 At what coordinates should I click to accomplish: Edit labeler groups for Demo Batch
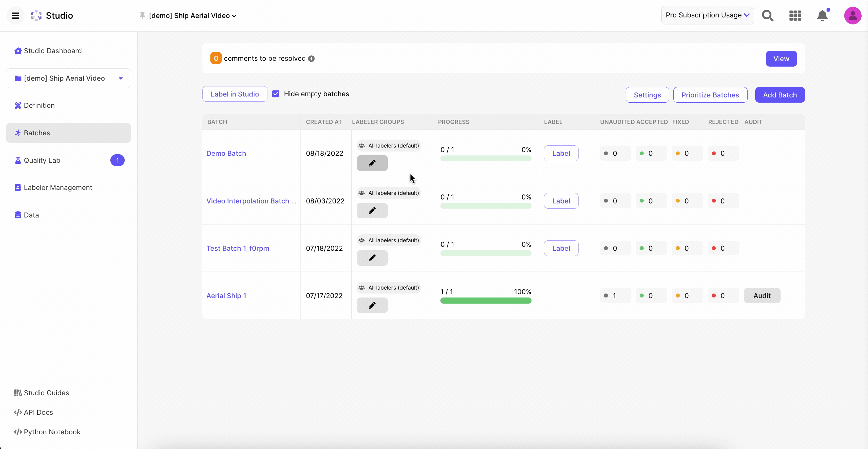pos(372,163)
